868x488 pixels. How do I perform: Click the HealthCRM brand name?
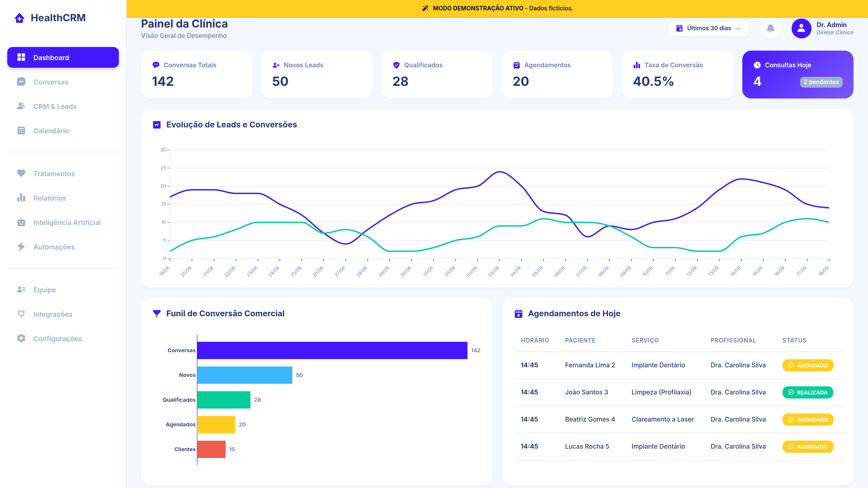tap(58, 18)
